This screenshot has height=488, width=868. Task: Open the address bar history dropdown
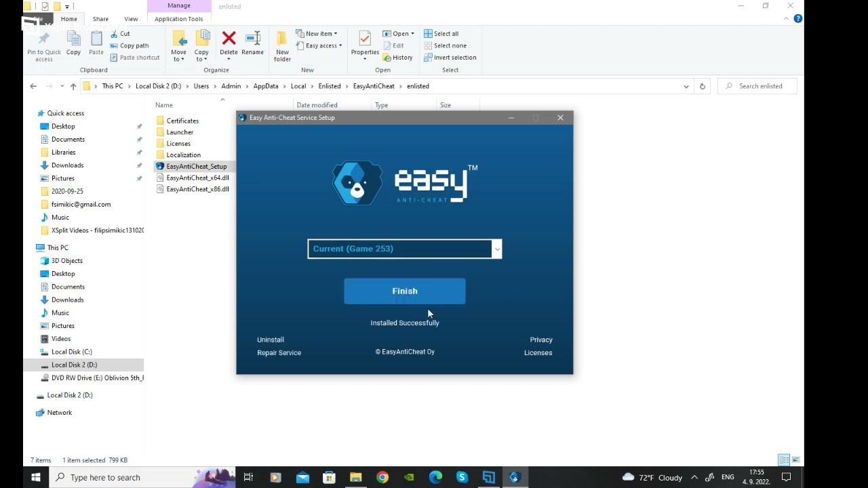(x=686, y=86)
